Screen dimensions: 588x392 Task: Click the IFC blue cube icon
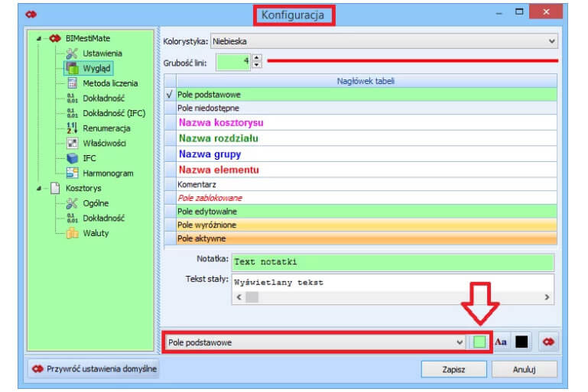pyautogui.click(x=73, y=158)
